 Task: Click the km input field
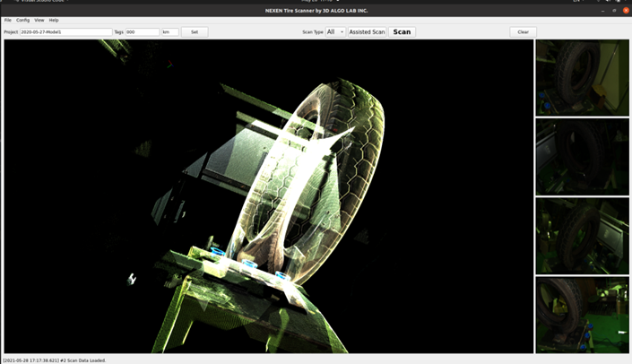coord(170,32)
